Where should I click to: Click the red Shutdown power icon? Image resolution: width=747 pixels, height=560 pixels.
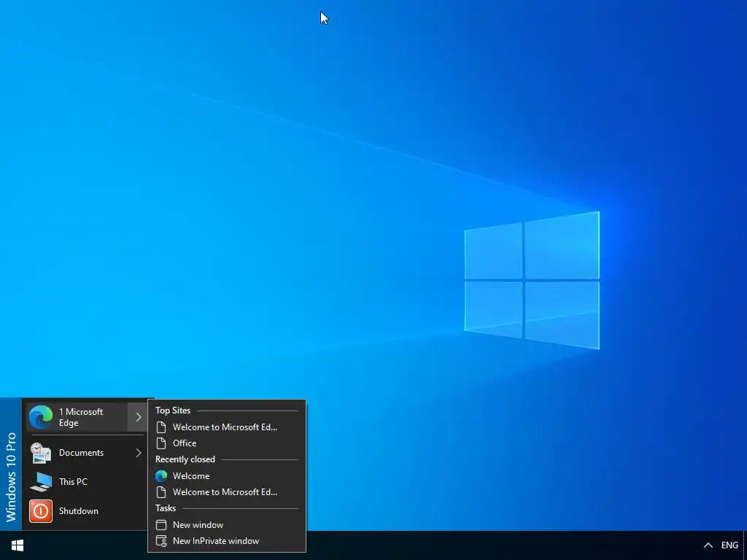(x=41, y=511)
